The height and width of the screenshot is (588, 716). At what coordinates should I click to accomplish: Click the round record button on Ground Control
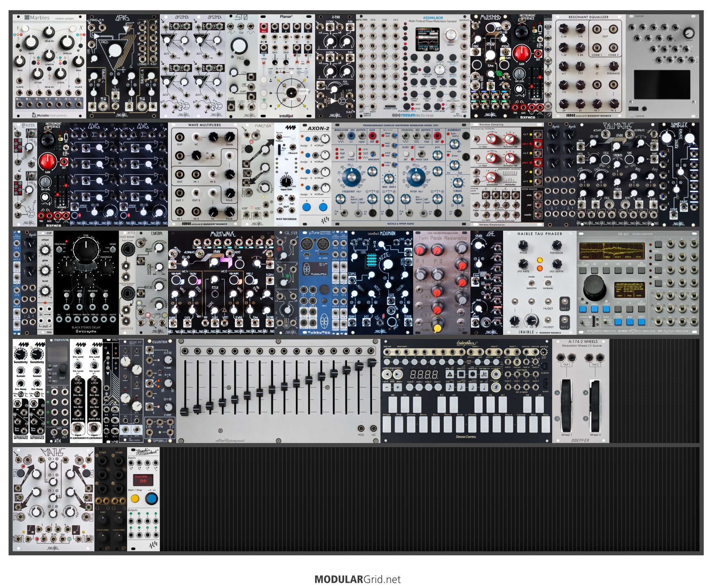(473, 374)
